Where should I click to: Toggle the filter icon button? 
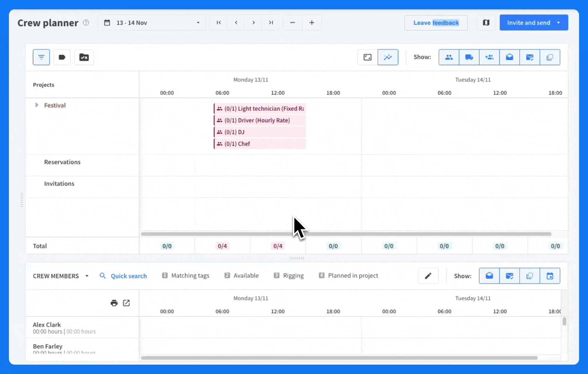point(41,57)
